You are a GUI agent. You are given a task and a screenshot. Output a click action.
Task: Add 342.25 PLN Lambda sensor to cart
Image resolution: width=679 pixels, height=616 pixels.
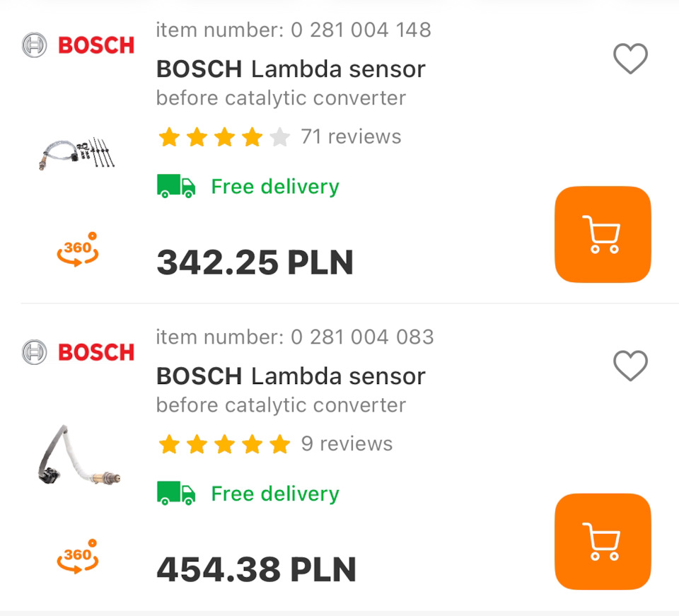click(602, 234)
